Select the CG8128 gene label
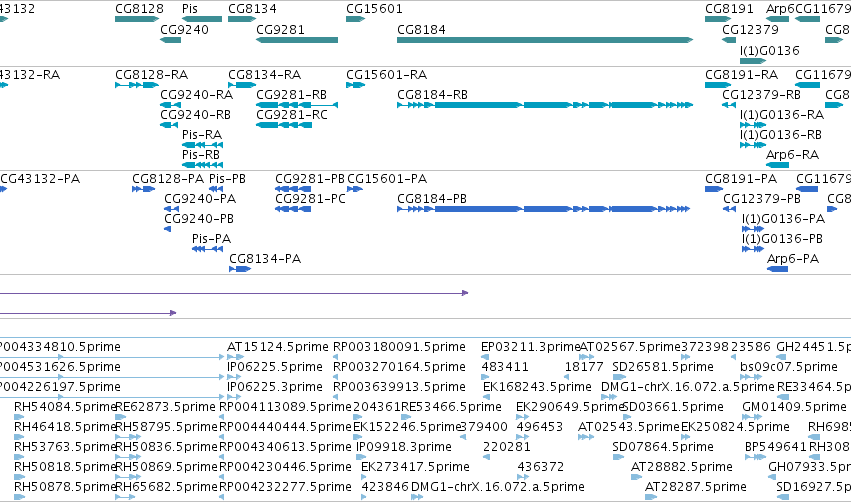Image resolution: width=851 pixels, height=502 pixels. (139, 9)
